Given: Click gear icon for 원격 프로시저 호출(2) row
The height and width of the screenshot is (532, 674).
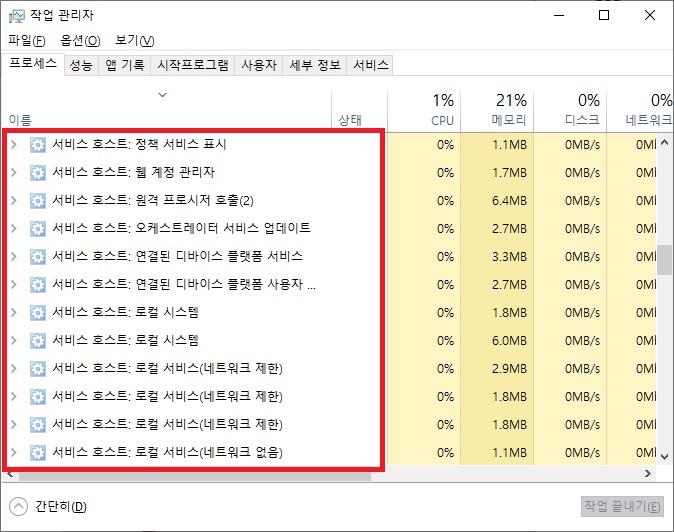Looking at the screenshot, I should [x=38, y=201].
